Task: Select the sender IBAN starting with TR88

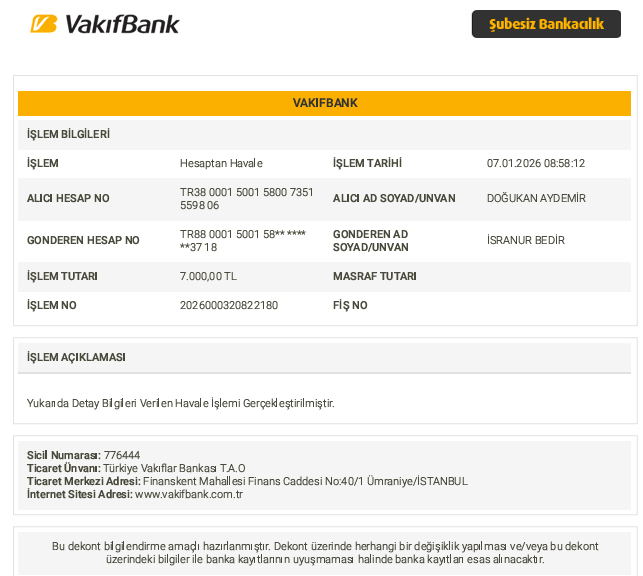Action: [243, 241]
